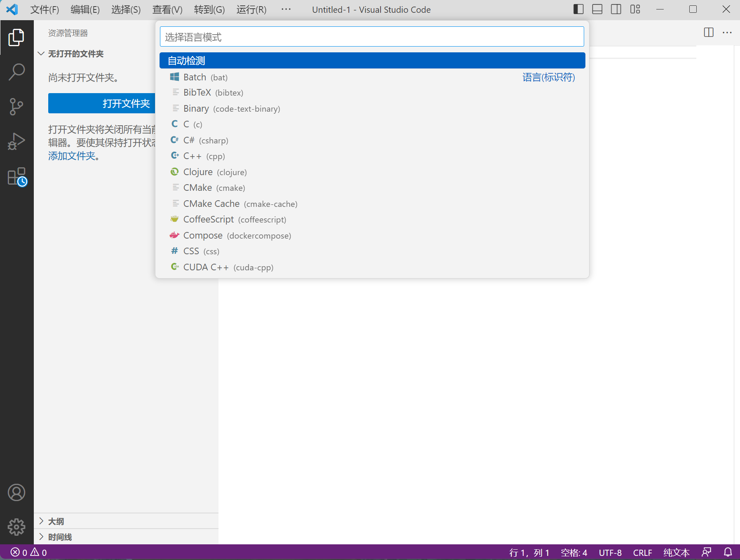Select C++ (cpp) language
Screen dimensions: 740x560
click(x=372, y=156)
